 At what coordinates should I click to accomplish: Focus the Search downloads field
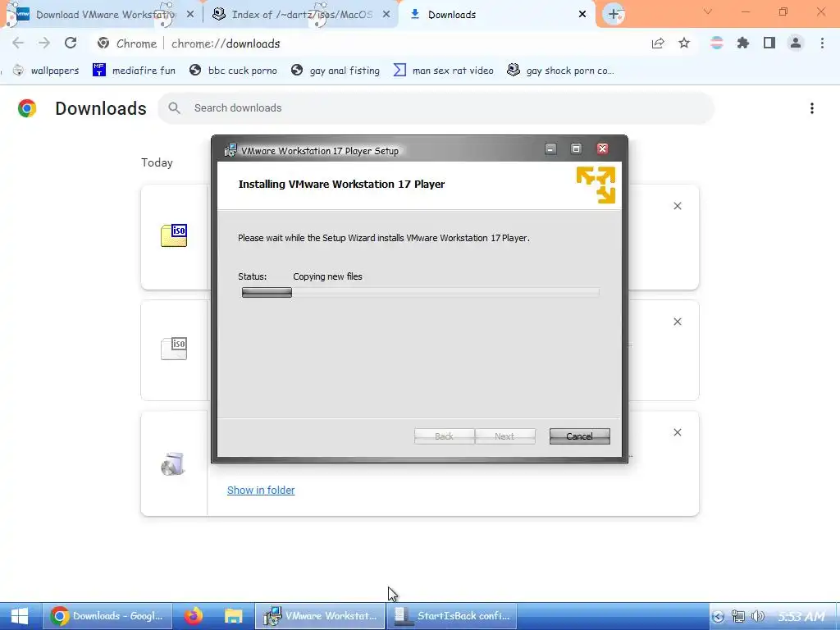pos(436,108)
